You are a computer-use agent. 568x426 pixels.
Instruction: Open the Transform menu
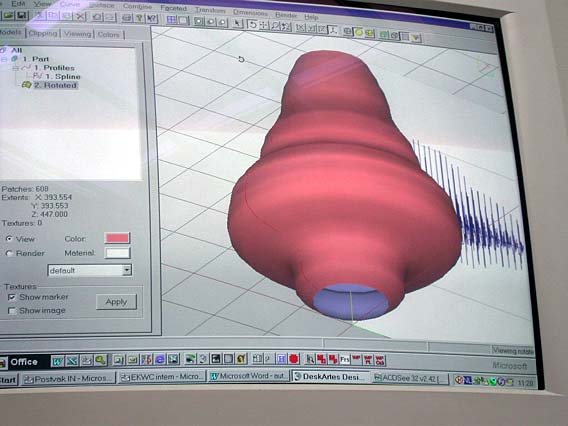tap(210, 10)
